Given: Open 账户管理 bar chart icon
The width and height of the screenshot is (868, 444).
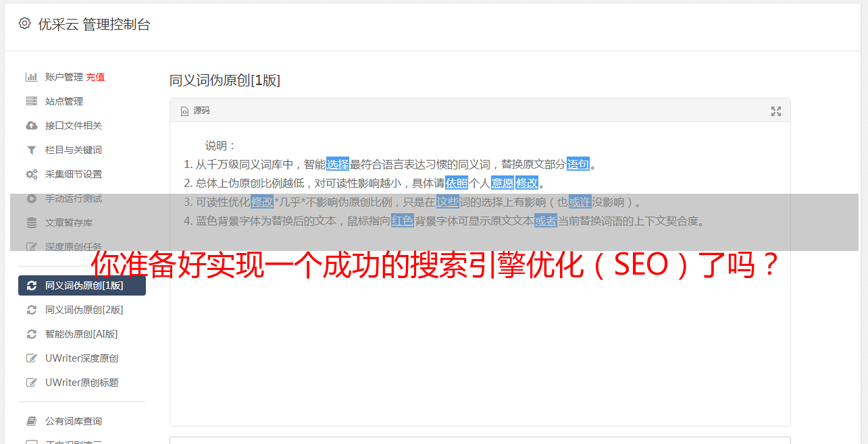Looking at the screenshot, I should click(x=31, y=77).
